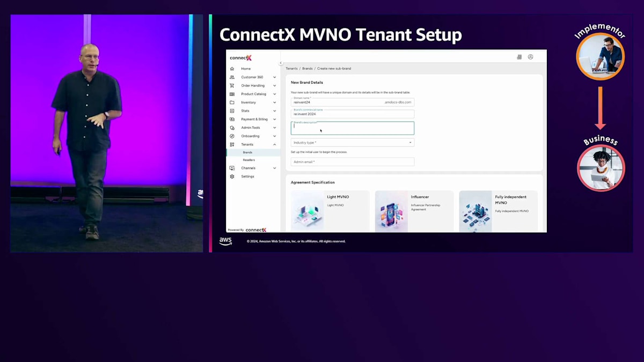Click the Admin email field
The height and width of the screenshot is (362, 644).
click(x=353, y=161)
